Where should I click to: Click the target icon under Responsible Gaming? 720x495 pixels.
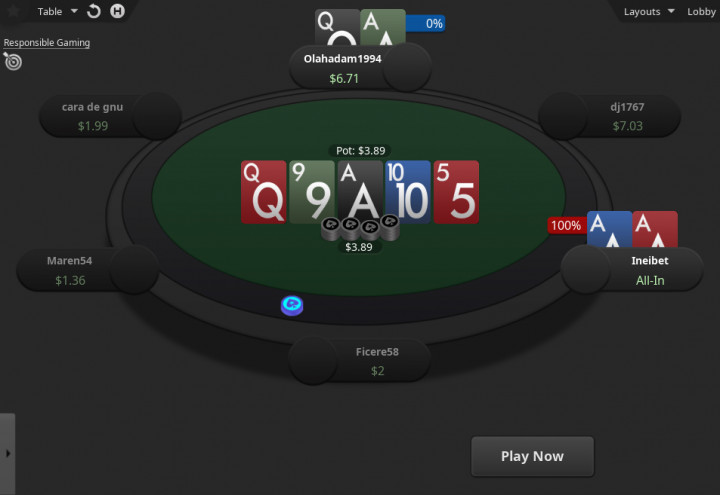point(13,61)
